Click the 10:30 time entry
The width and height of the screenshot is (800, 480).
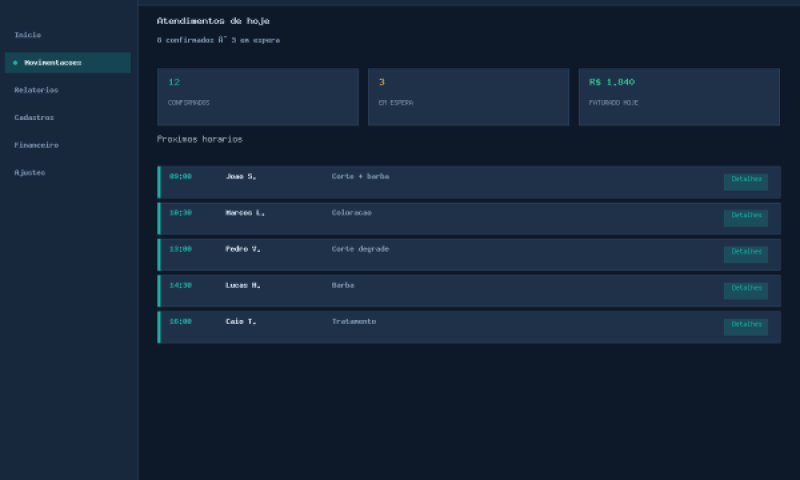point(181,213)
